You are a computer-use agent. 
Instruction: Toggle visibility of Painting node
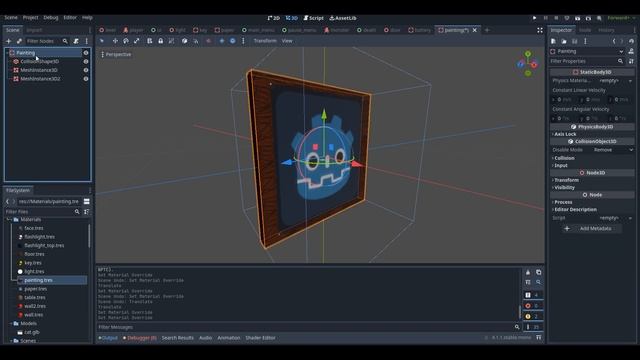86,53
